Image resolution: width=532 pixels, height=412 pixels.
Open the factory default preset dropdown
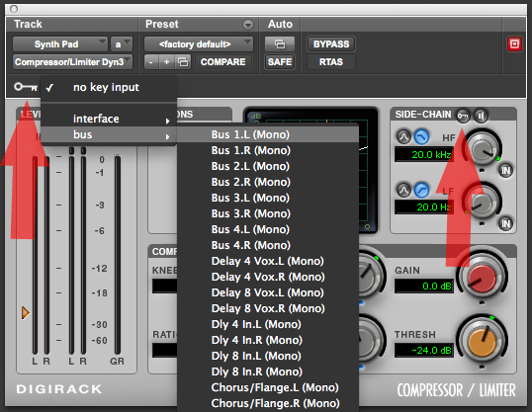(199, 44)
